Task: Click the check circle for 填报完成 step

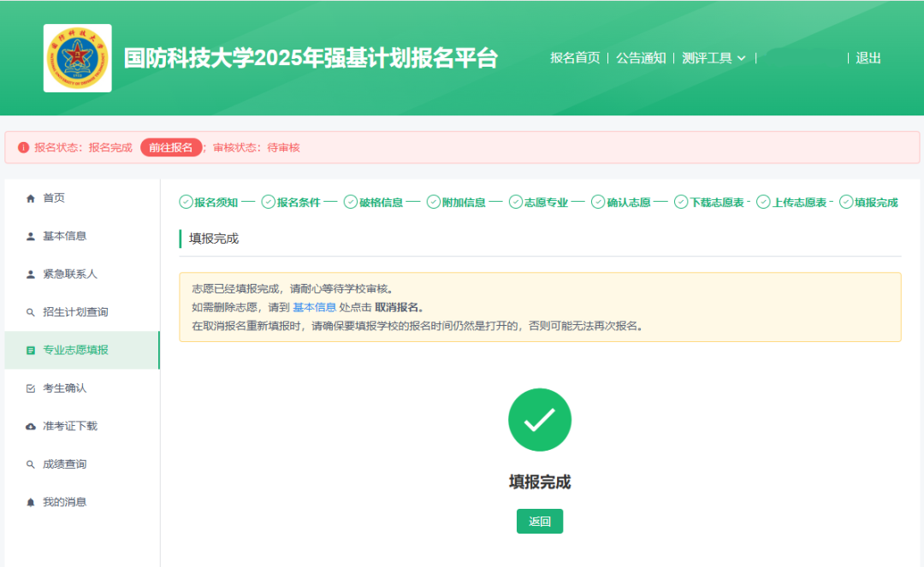Action: click(x=846, y=203)
